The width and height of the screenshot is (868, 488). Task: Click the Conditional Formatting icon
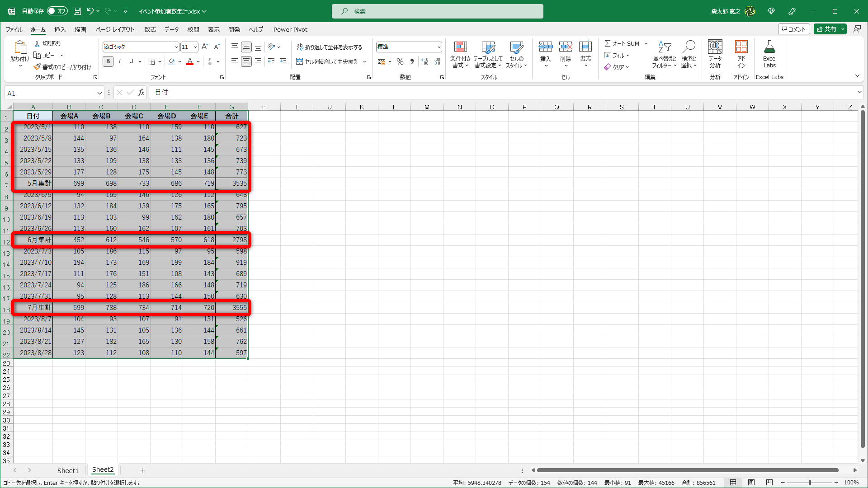pyautogui.click(x=460, y=47)
